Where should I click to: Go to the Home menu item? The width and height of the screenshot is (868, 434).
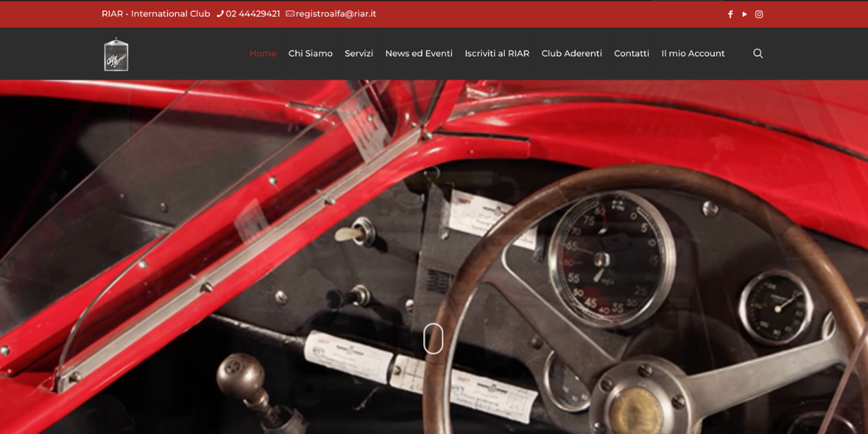263,54
